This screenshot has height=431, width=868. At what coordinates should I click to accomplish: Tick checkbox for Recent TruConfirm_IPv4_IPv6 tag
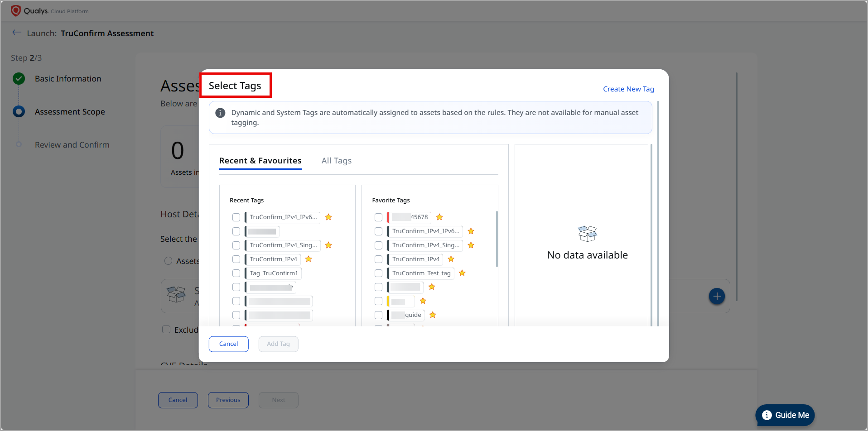236,217
